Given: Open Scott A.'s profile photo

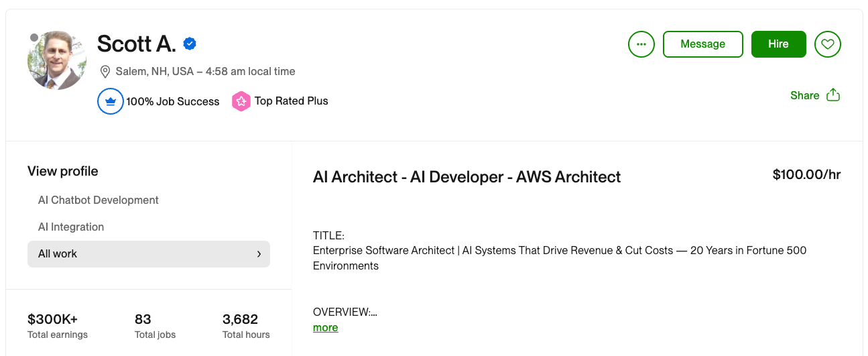Looking at the screenshot, I should coord(57,61).
